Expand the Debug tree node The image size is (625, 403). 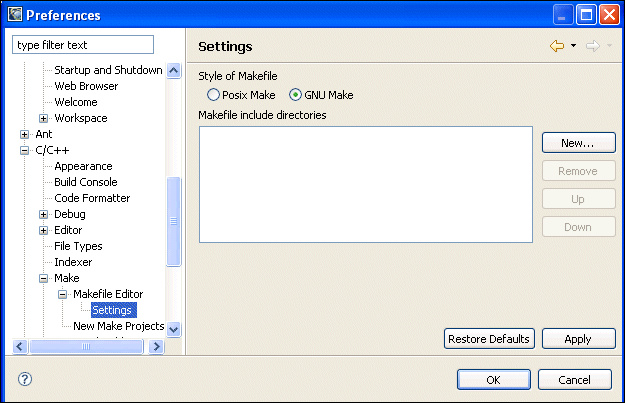coord(44,214)
